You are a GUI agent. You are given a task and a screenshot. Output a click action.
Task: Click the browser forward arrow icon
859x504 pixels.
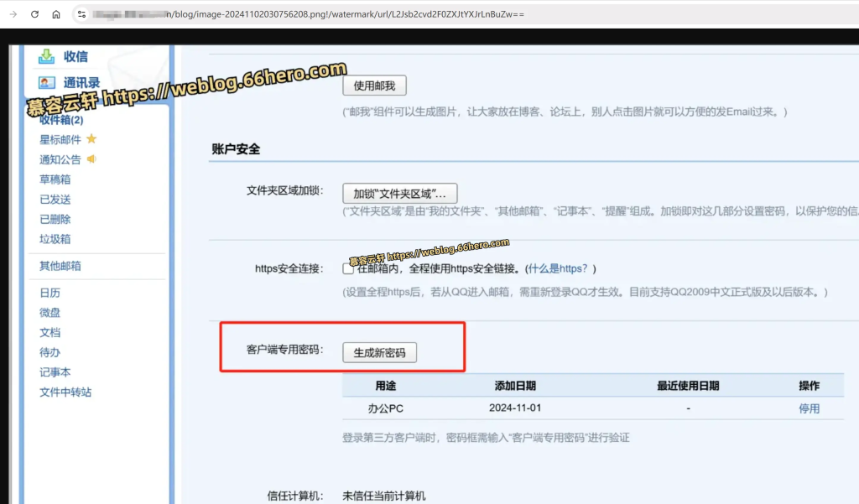point(13,14)
